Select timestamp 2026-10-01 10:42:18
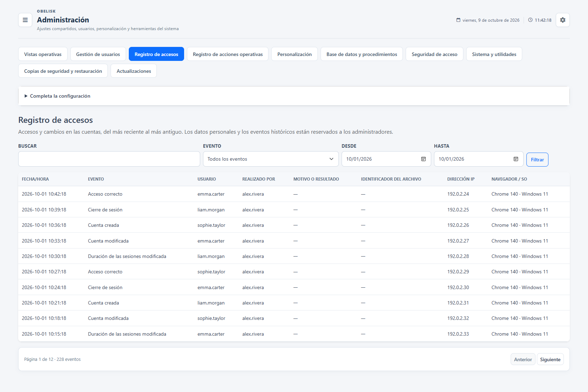 (x=44, y=194)
